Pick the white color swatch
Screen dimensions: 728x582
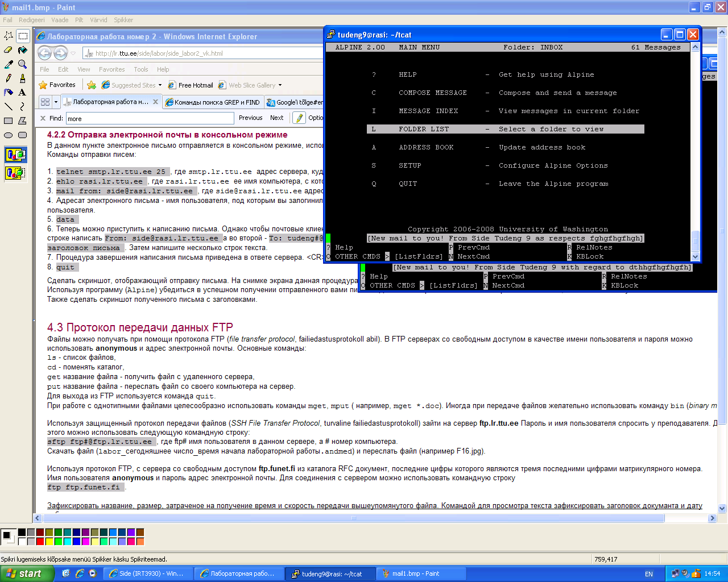tap(22, 542)
